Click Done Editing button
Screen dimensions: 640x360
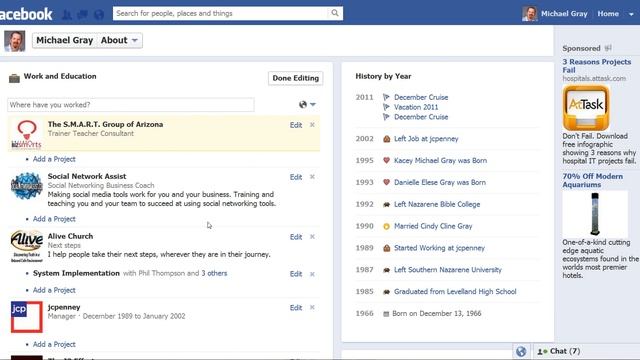[x=296, y=78]
